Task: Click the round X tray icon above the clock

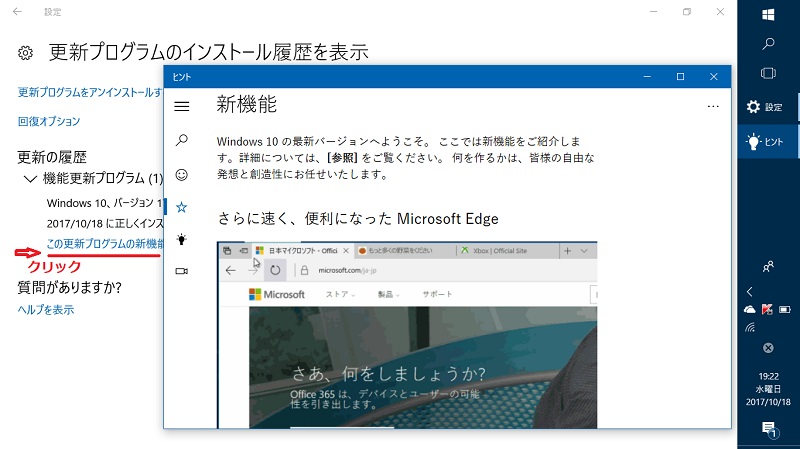Action: pyautogui.click(x=768, y=348)
